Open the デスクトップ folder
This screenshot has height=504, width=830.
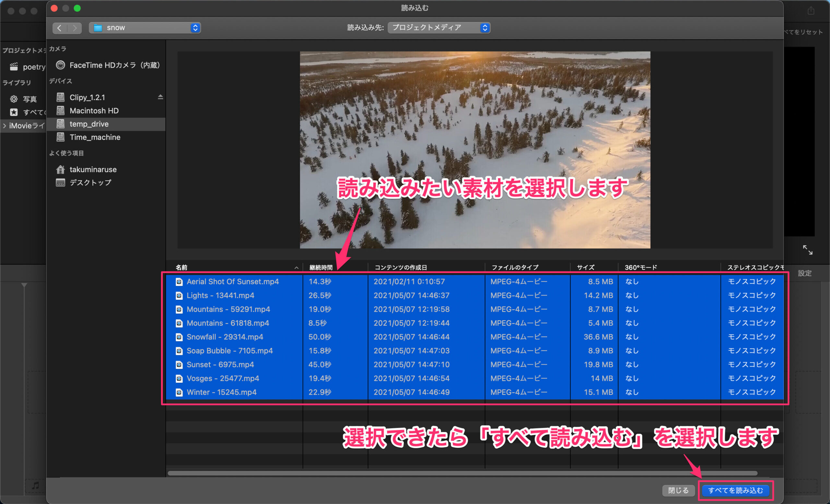tap(90, 182)
